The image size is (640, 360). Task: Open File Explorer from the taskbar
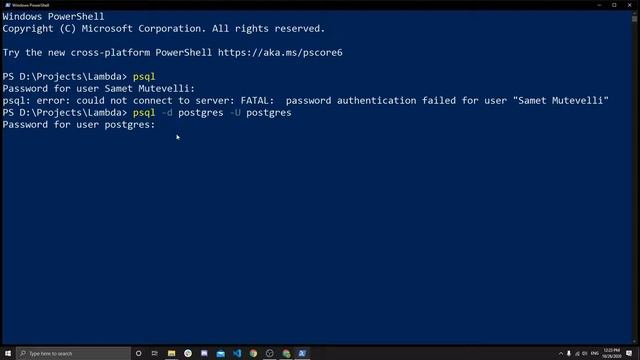click(171, 353)
